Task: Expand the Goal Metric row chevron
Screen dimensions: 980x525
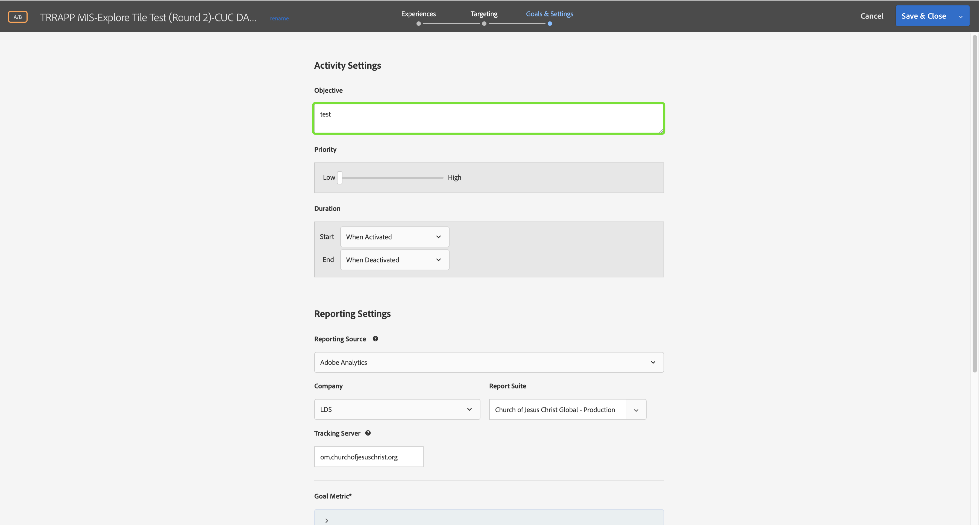Action: pyautogui.click(x=326, y=520)
